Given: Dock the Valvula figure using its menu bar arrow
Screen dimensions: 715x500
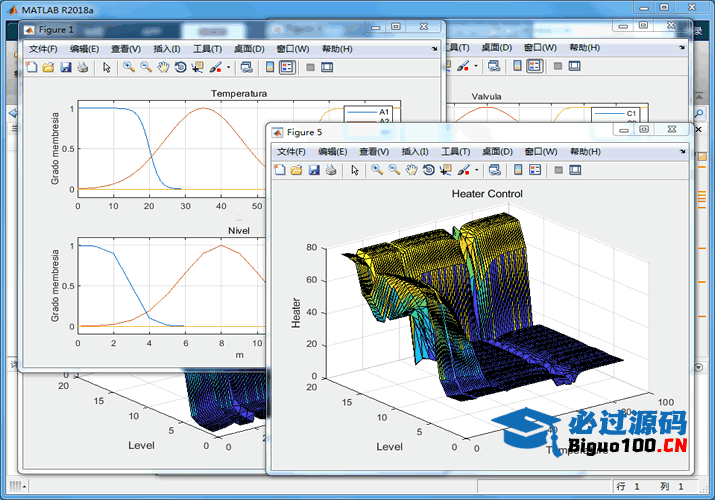Looking at the screenshot, I should coord(682,47).
